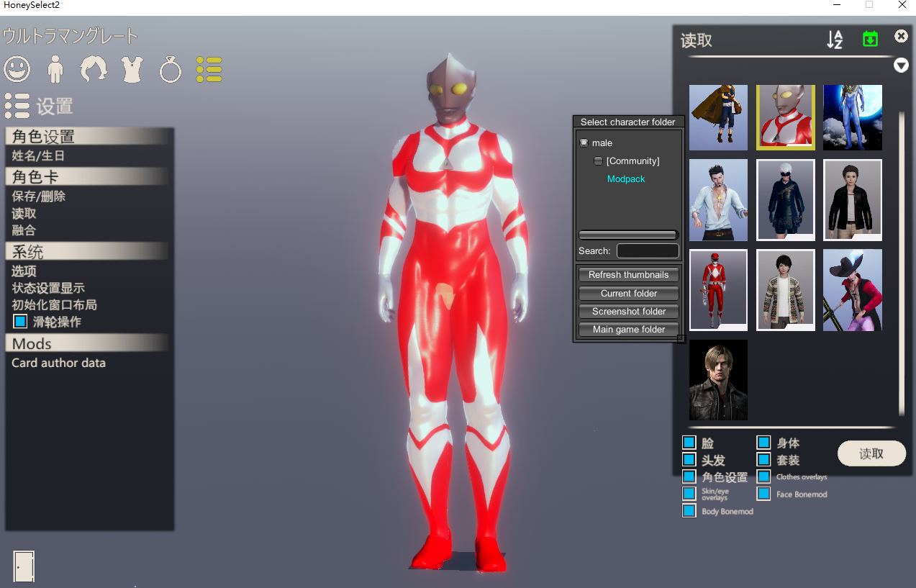
Task: Click 初始化窗口布局 reset window layout
Action: pos(54,304)
